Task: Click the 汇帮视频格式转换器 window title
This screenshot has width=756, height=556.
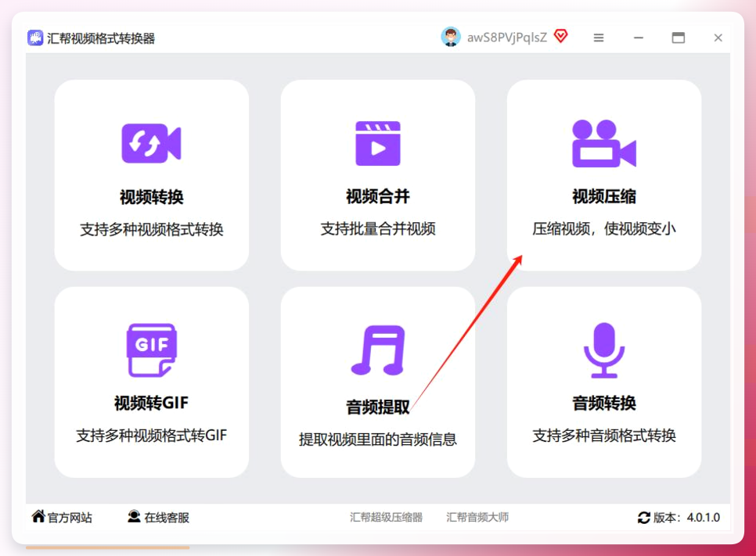Action: click(101, 38)
